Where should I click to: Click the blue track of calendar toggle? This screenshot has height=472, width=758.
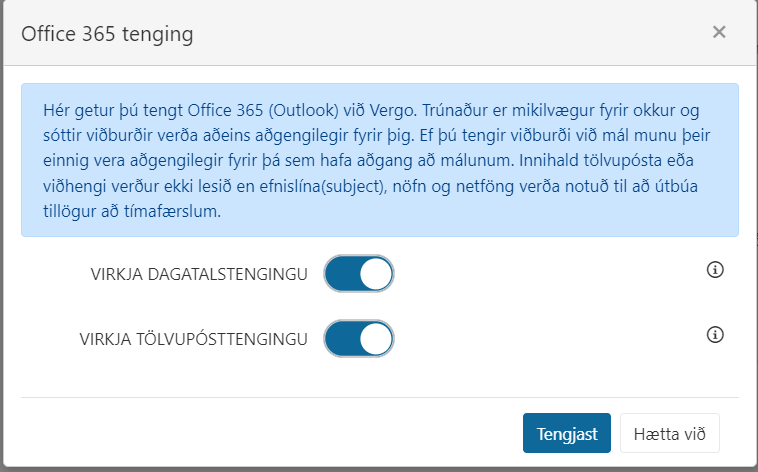click(x=342, y=274)
